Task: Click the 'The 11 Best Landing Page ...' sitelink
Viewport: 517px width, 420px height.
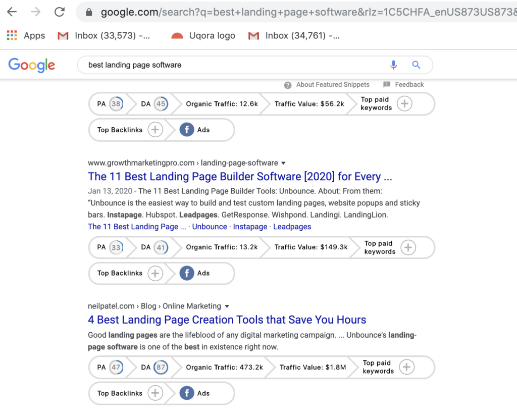Action: 137,227
